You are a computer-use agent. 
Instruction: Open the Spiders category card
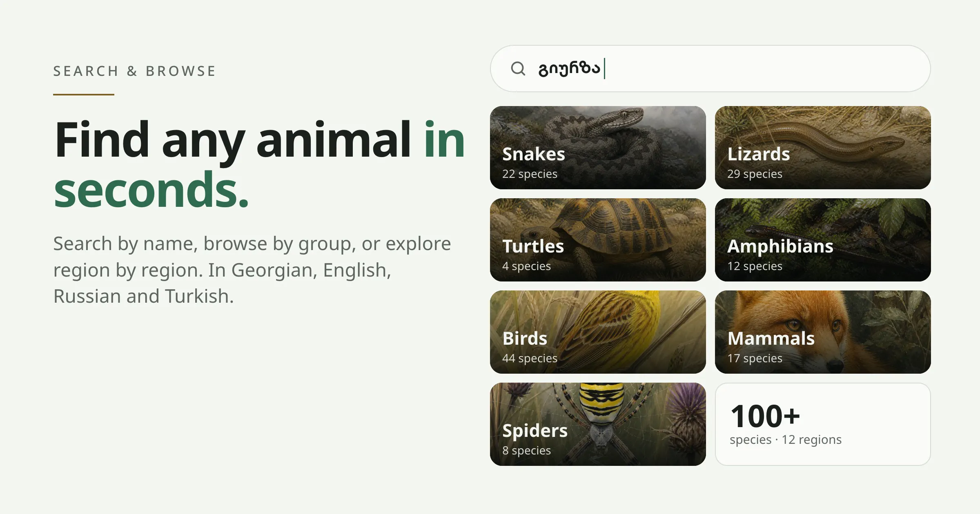(598, 424)
